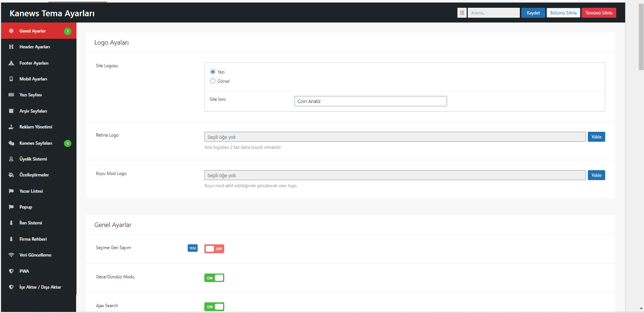Click the Retina Logo file field

[x=395, y=137]
